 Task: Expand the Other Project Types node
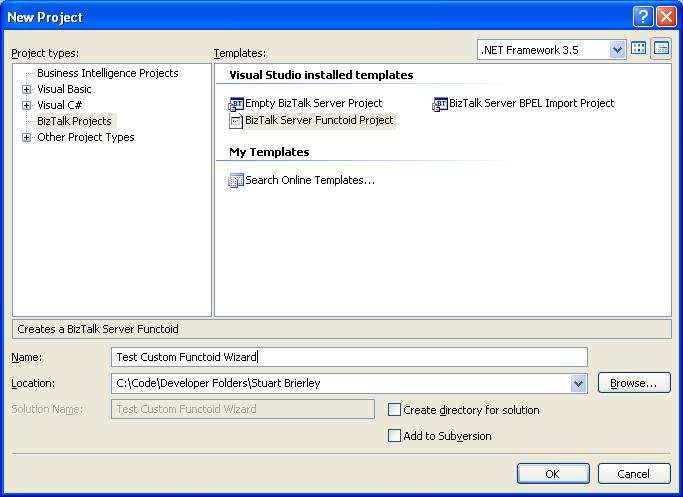click(x=27, y=138)
